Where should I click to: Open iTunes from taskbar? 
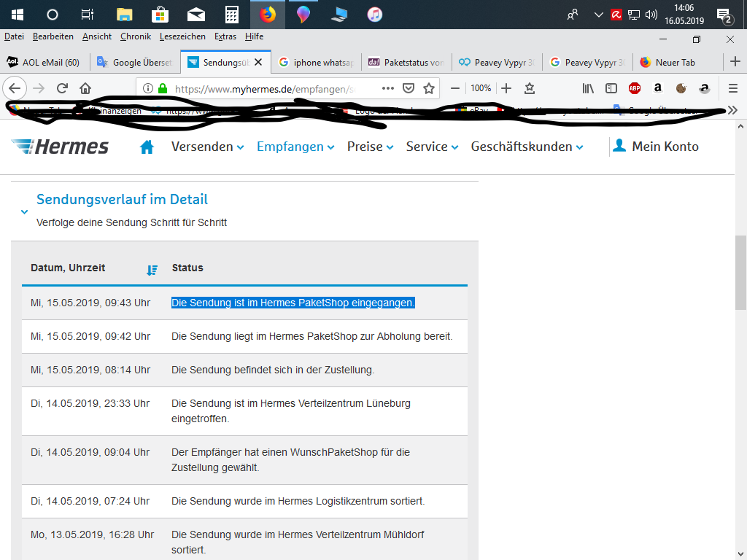click(375, 15)
